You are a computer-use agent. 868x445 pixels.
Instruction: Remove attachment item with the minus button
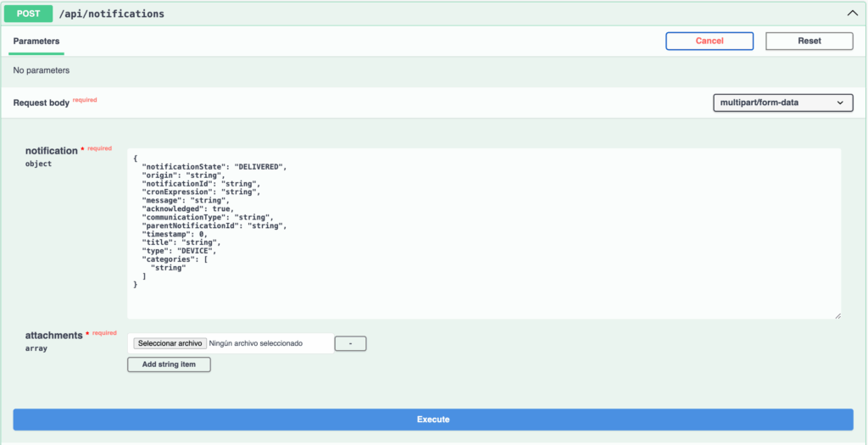click(x=350, y=343)
